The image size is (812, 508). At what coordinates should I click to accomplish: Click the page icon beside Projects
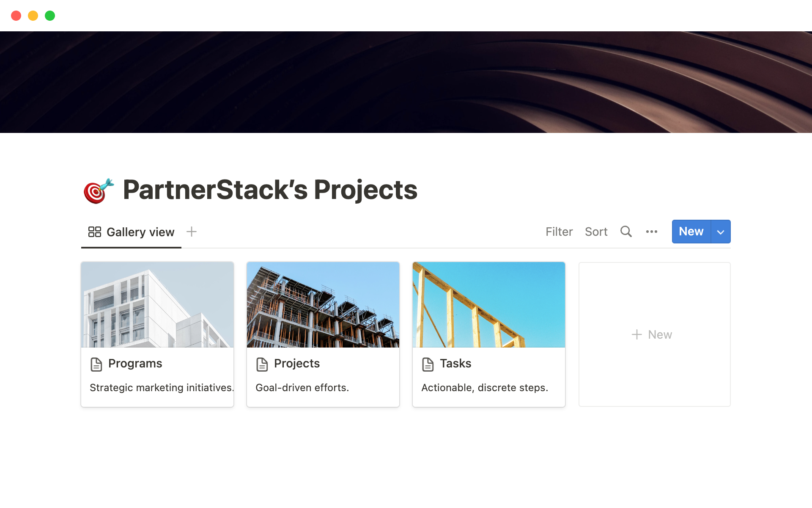point(262,364)
